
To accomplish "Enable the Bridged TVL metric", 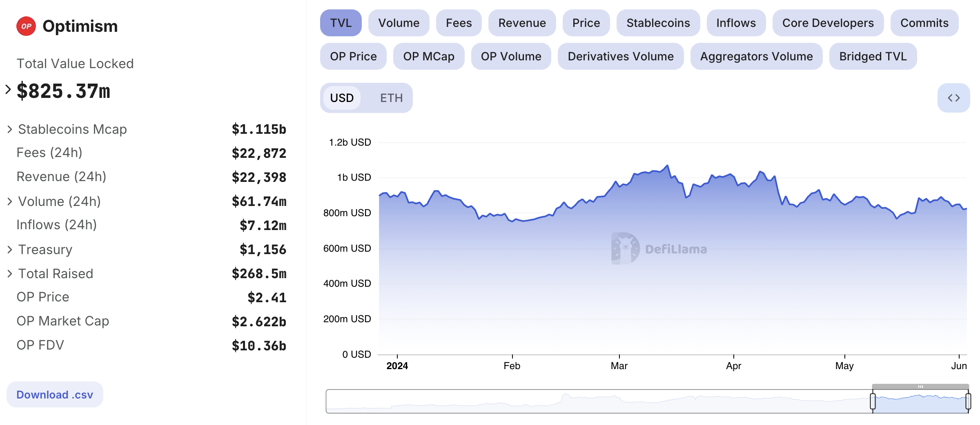I will pos(873,56).
